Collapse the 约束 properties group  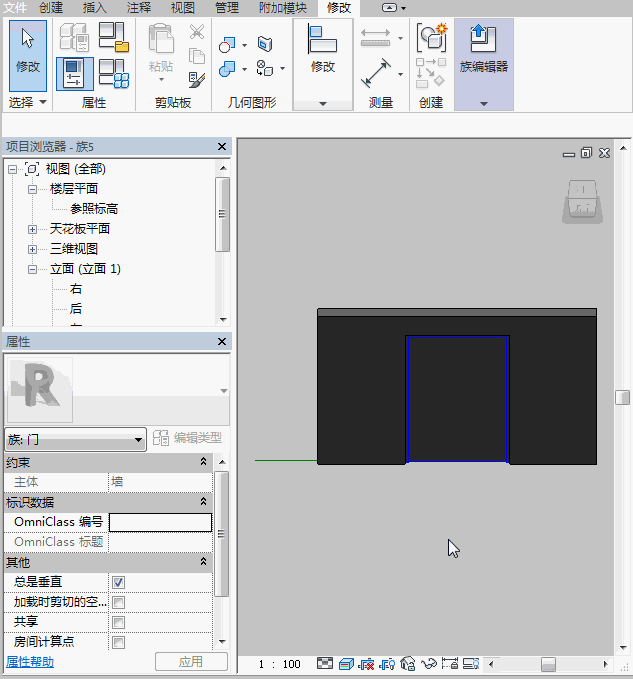tap(204, 462)
